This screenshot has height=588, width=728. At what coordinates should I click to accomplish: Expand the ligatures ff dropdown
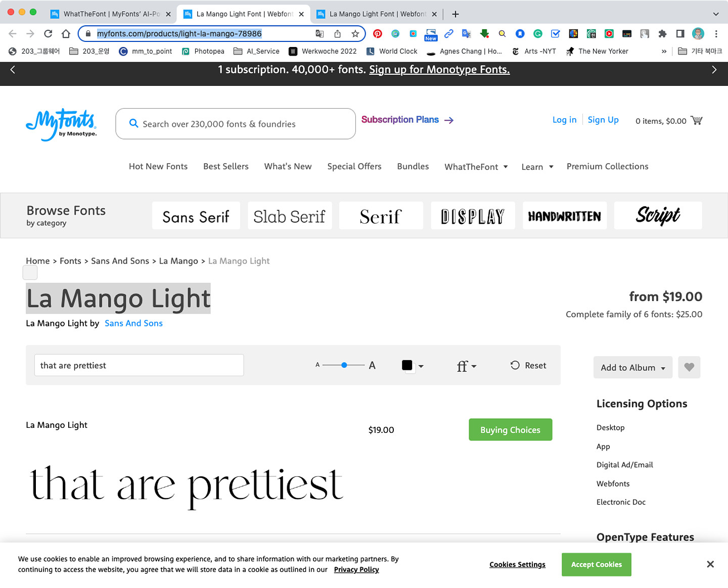(x=466, y=366)
